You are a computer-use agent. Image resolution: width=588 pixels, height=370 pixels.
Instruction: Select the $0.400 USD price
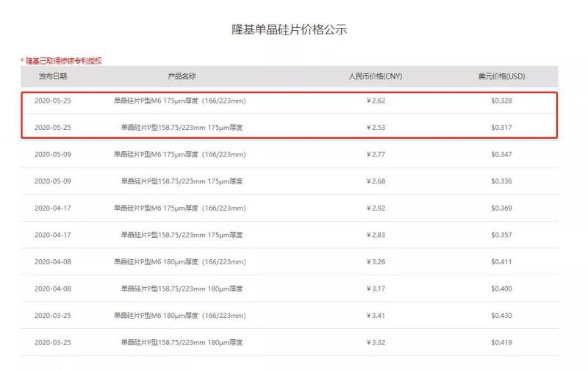pos(501,289)
